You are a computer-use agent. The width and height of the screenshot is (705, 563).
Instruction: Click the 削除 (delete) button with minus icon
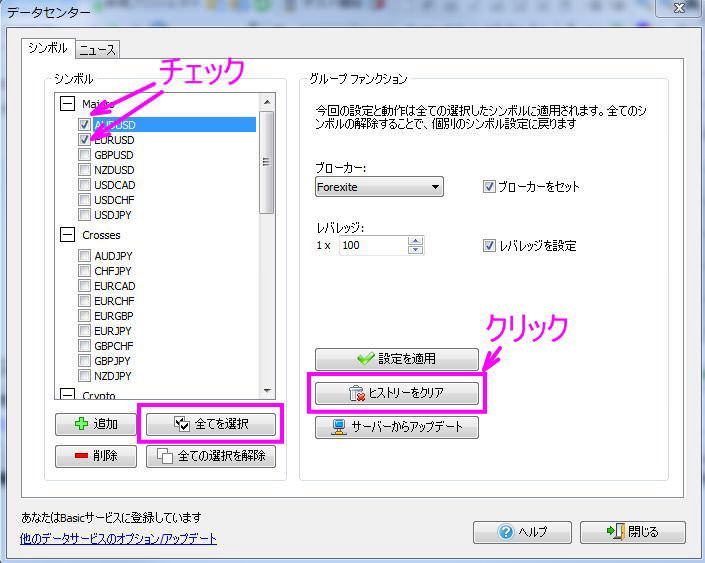95,457
